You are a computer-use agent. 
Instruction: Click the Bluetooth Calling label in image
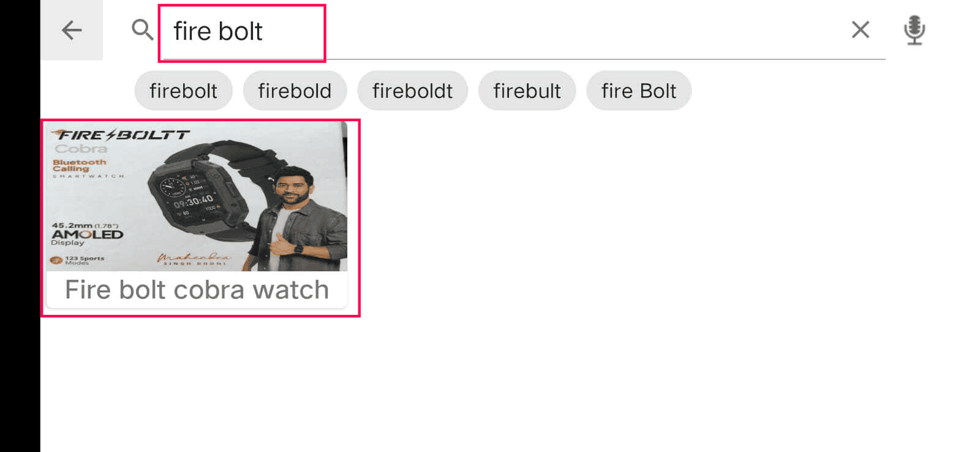(x=79, y=165)
